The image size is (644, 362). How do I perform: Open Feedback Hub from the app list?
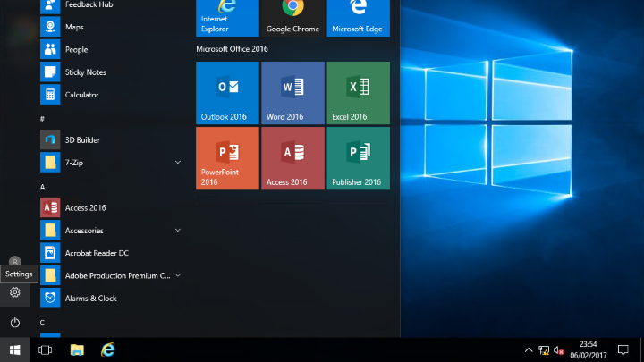click(x=111, y=5)
